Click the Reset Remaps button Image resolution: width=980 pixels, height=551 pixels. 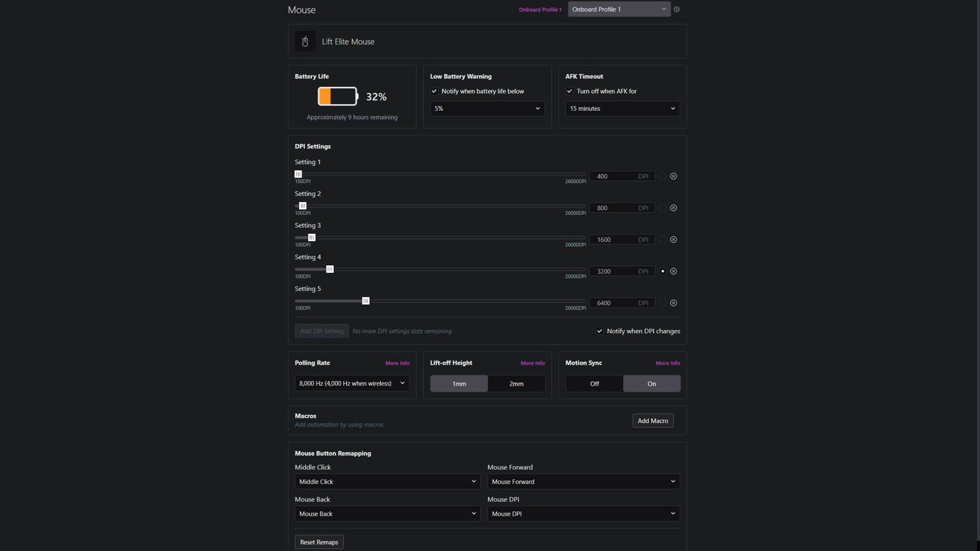318,542
